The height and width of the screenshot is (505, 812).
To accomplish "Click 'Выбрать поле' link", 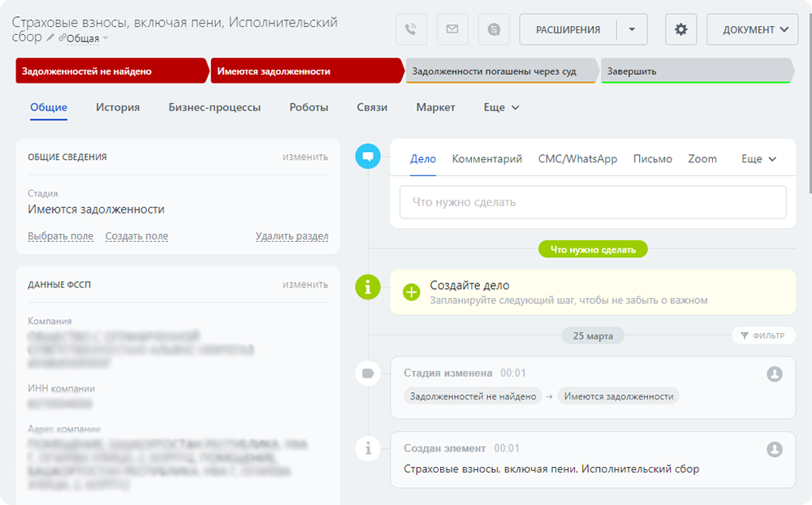I will [60, 236].
